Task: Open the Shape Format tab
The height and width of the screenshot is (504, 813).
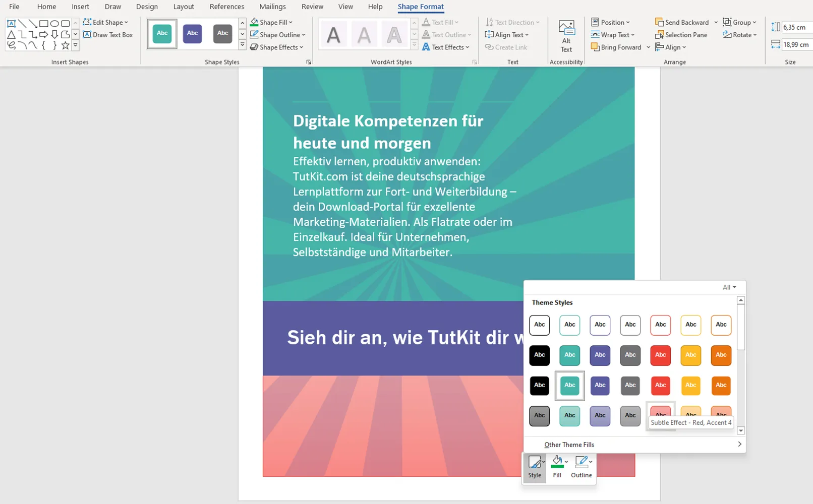Action: (x=421, y=7)
